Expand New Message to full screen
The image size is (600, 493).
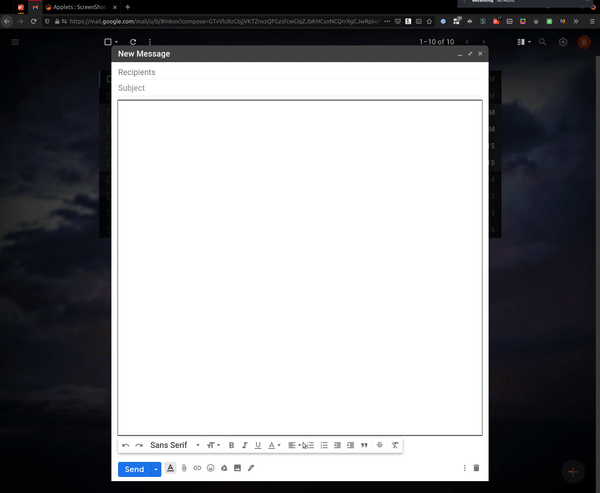tap(470, 54)
